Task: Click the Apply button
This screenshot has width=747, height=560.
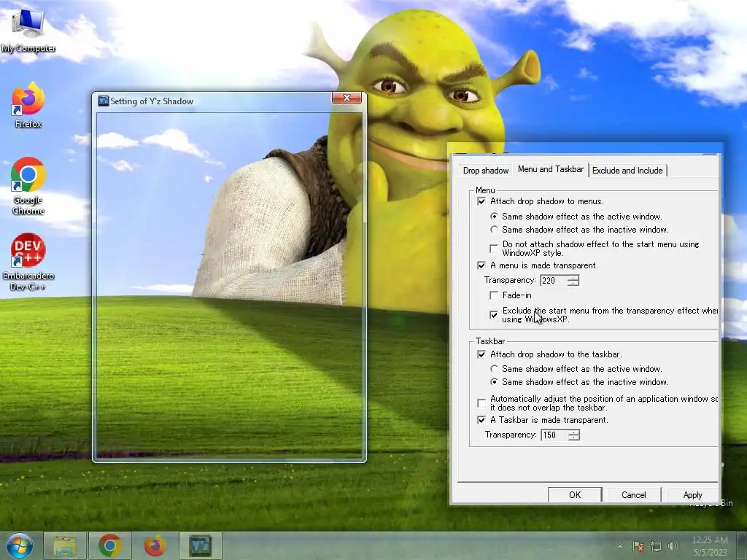Action: tap(692, 495)
